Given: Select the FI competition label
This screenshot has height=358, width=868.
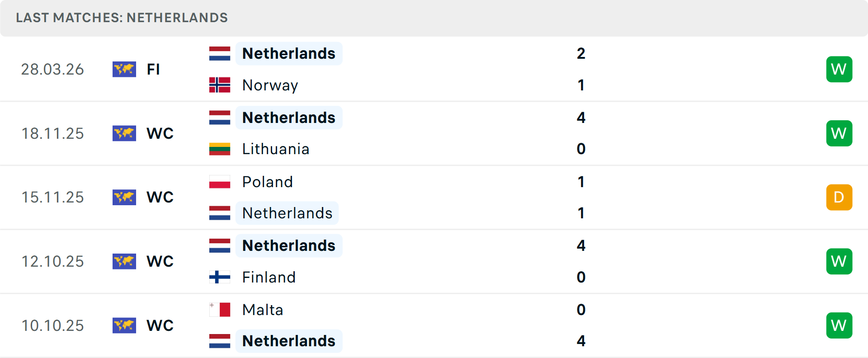Looking at the screenshot, I should coord(153,69).
